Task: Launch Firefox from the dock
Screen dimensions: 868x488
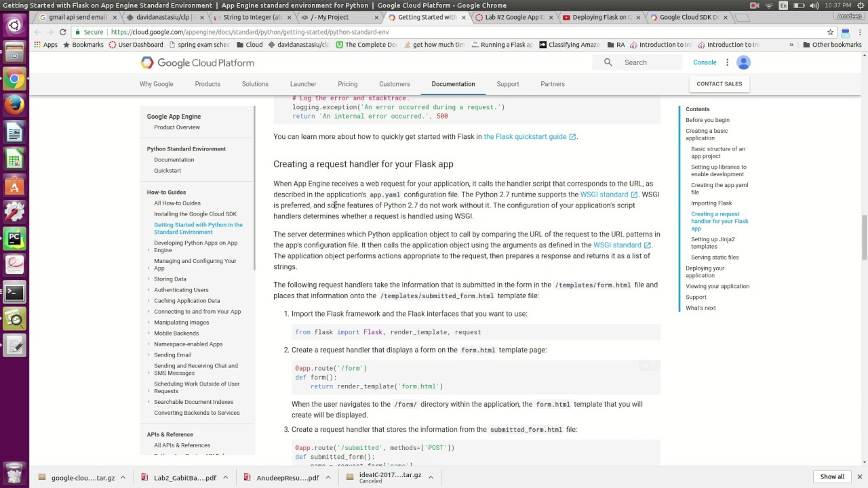Action: pyautogui.click(x=14, y=105)
